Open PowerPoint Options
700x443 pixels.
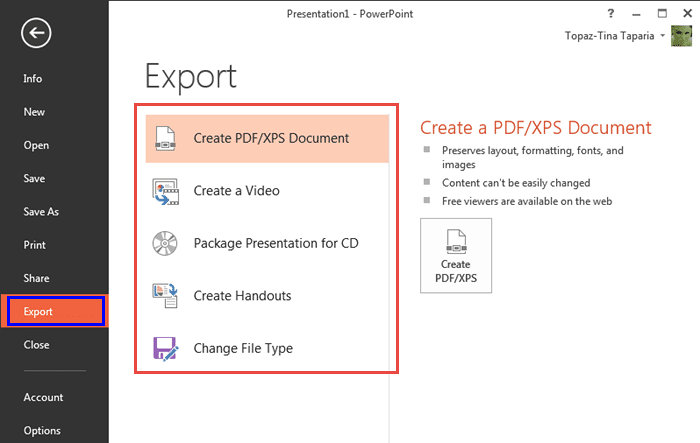tap(42, 431)
